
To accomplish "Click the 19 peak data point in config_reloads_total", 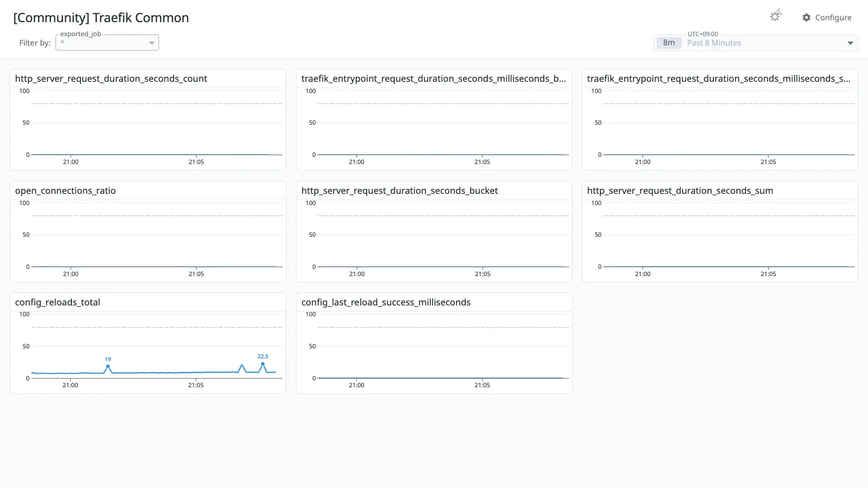I will pyautogui.click(x=108, y=366).
